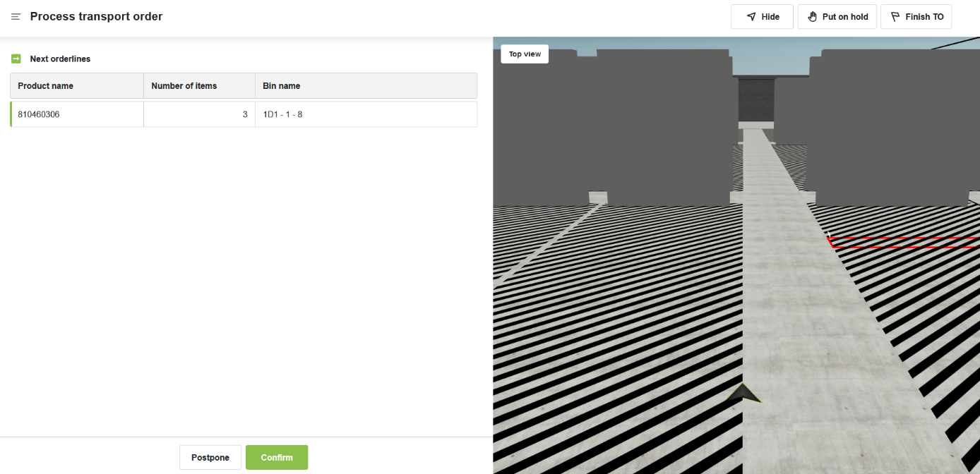Click the item quantity value 3
Viewport: 980px width, 474px height.
(x=245, y=114)
